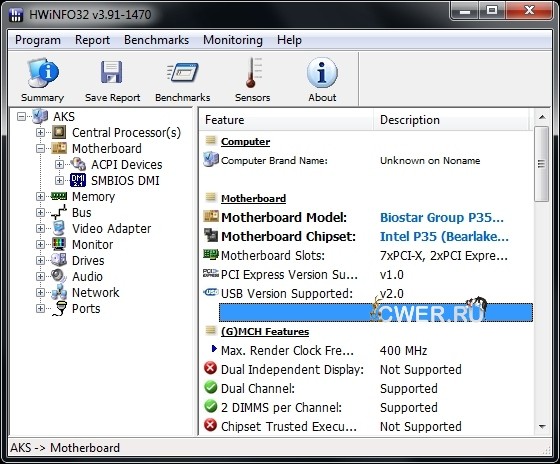Screen dimensions: 560x464
Task: Click the ACPI Devices icon
Action: click(78, 164)
